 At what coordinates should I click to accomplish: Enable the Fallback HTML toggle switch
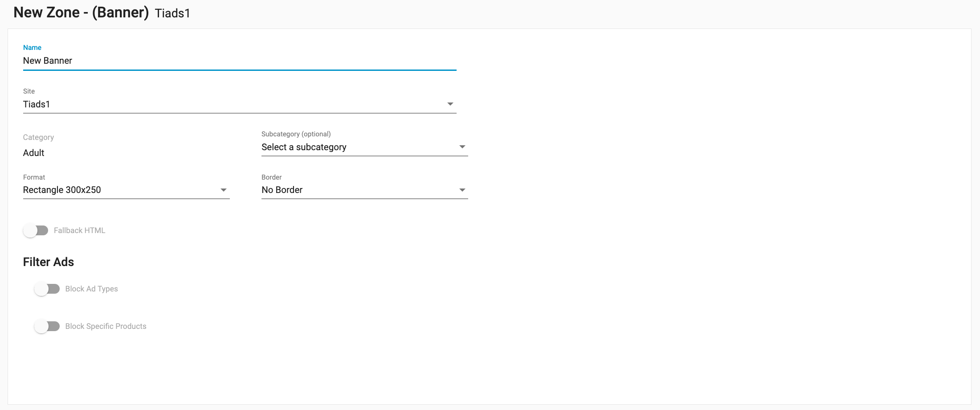click(x=36, y=230)
